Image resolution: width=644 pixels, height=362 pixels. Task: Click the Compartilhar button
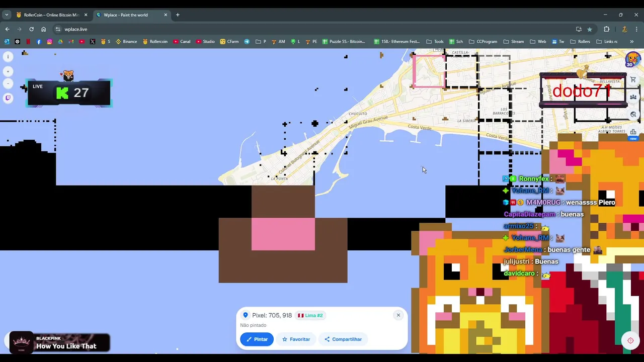click(x=343, y=339)
